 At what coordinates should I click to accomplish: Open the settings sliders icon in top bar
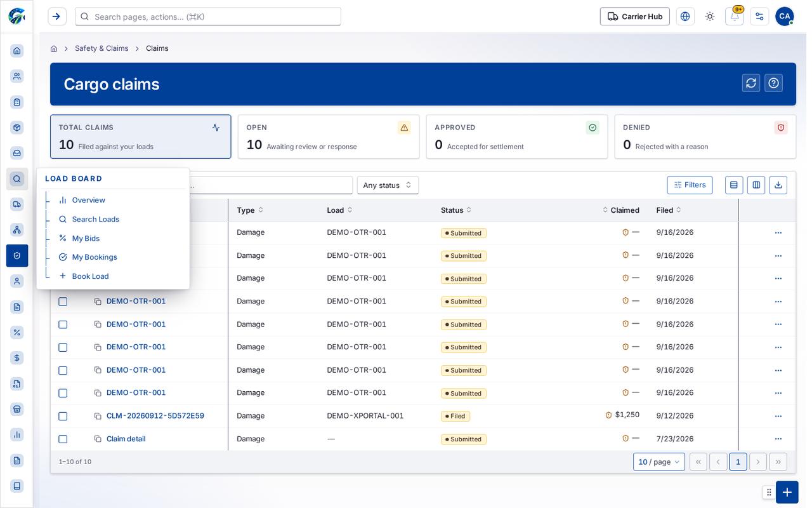[x=759, y=17]
